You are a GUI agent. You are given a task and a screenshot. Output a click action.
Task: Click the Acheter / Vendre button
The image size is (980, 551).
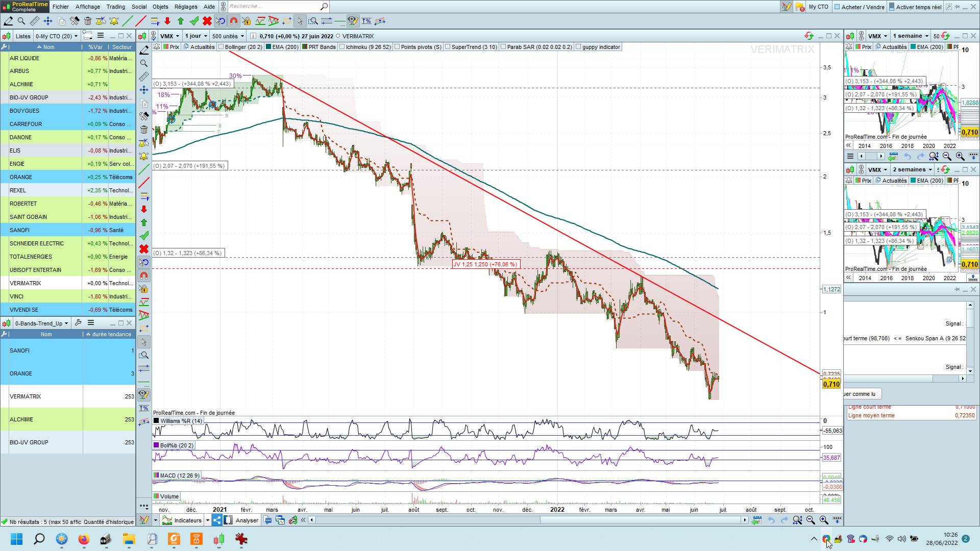coord(860,7)
